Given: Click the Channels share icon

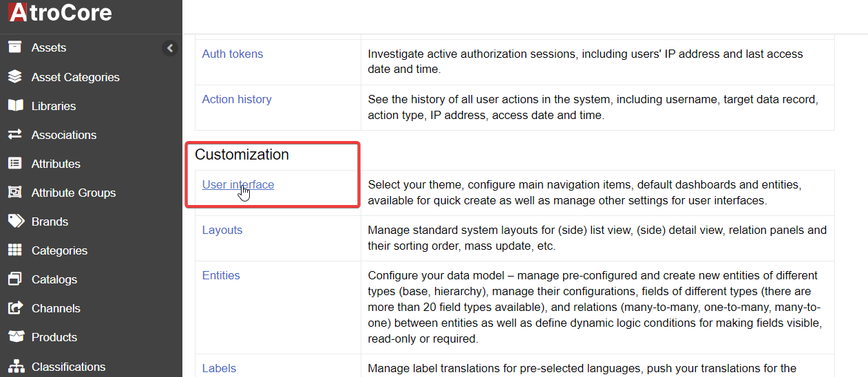Looking at the screenshot, I should click(15, 308).
